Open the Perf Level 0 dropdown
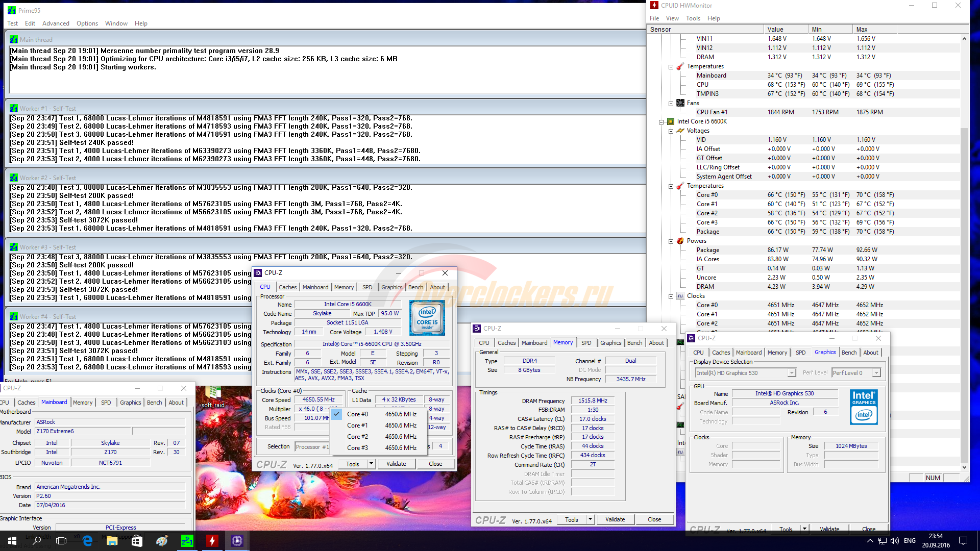Screen dimensions: 980x551 pyautogui.click(x=876, y=373)
